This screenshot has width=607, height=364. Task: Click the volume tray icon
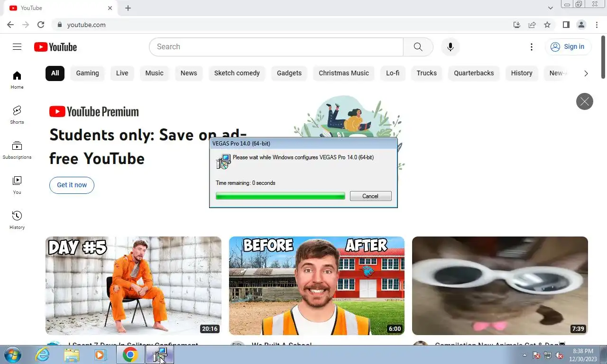pyautogui.click(x=559, y=355)
